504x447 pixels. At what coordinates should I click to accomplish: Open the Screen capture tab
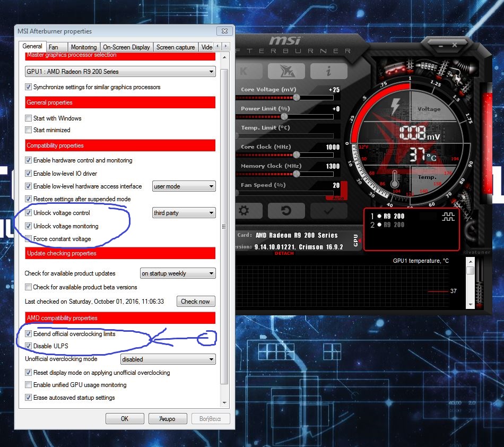click(176, 47)
